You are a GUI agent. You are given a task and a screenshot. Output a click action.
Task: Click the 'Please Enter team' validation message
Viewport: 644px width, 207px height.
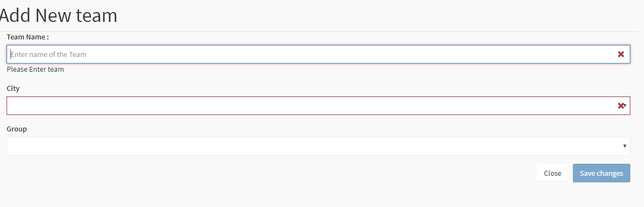tap(36, 70)
